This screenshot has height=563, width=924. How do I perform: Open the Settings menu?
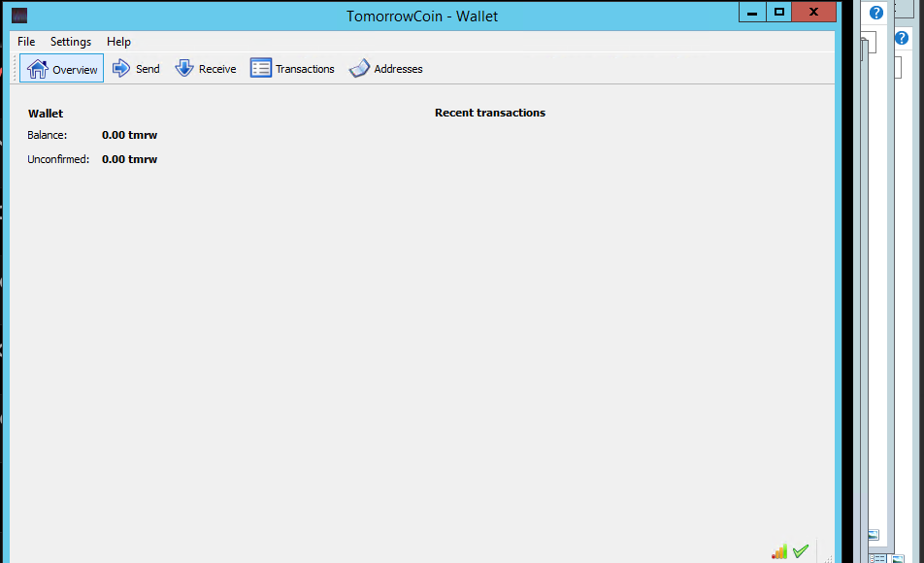[x=71, y=42]
